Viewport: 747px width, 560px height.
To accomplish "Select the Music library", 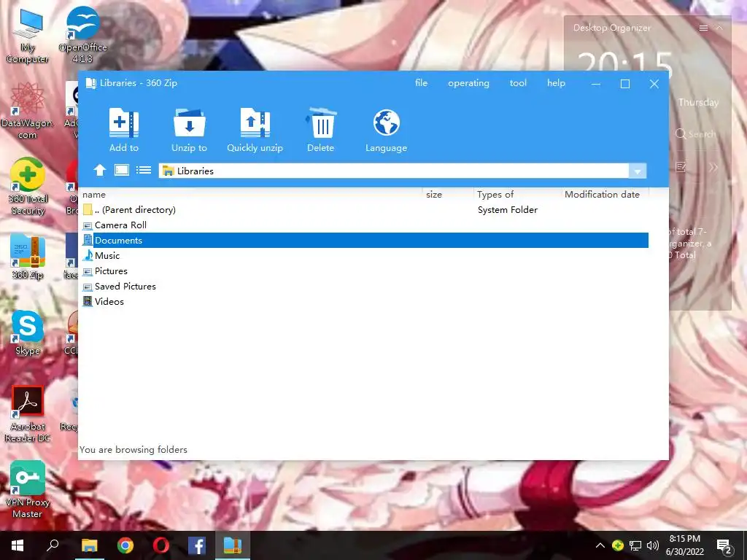I will 365,256.
